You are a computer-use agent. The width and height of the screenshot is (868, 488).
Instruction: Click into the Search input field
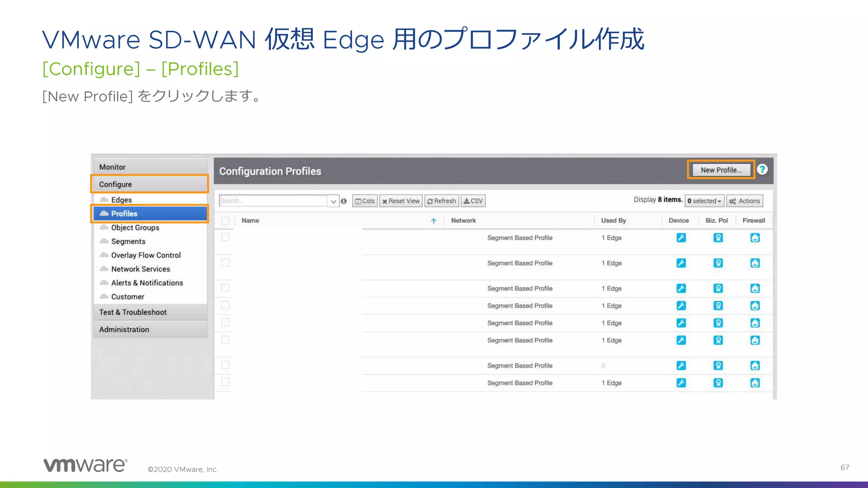click(273, 201)
